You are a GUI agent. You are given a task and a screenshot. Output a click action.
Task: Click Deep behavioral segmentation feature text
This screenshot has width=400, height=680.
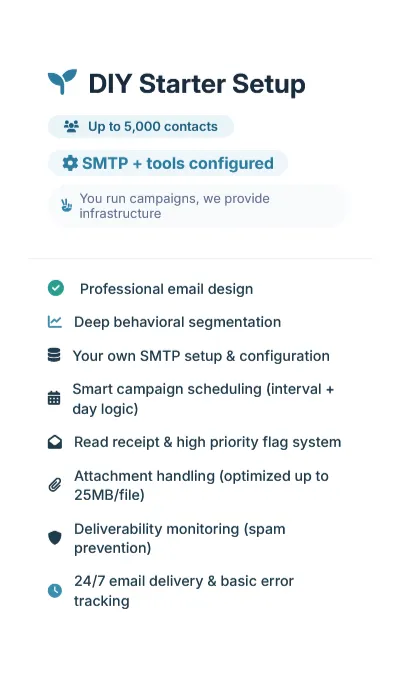(x=177, y=322)
